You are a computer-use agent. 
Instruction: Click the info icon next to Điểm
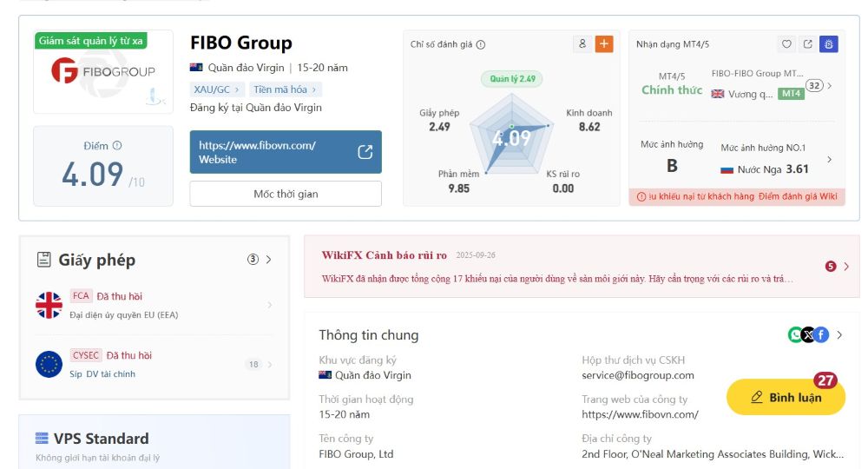pos(117,146)
